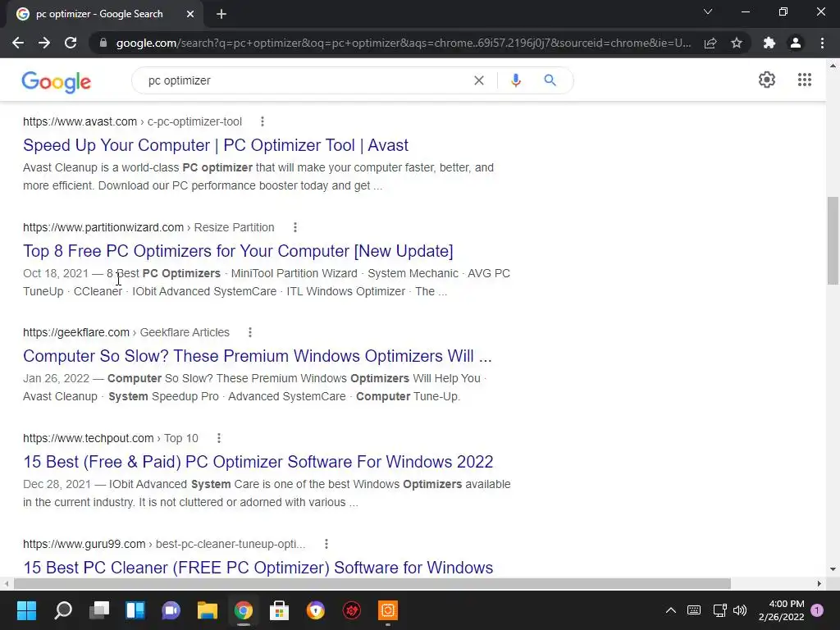Open the clock showing 4:00 PM
Viewport: 840px width, 630px height.
coord(781,610)
